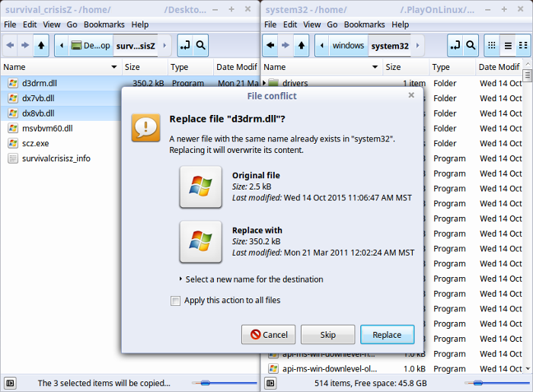Open Edit menu in survival_crisisZ window
The height and width of the screenshot is (392, 533).
click(30, 24)
